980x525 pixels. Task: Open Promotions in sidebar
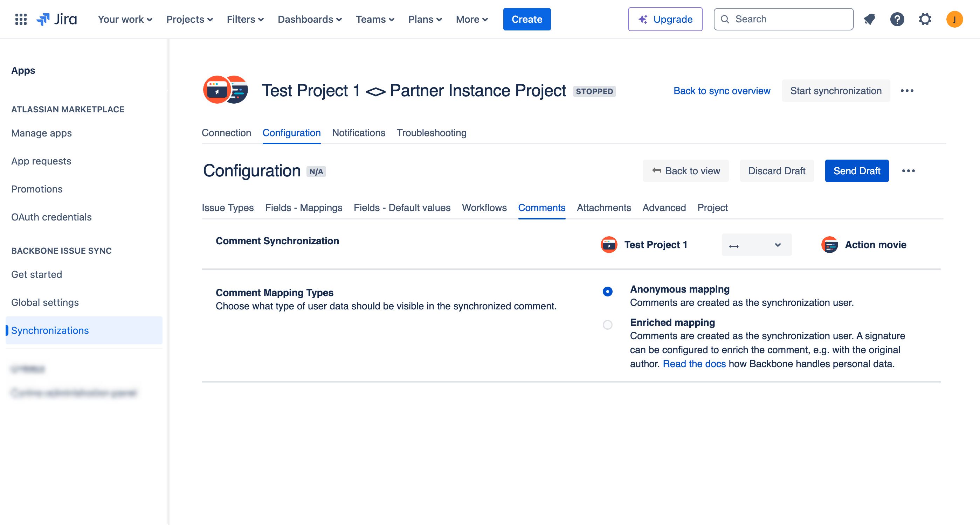click(36, 189)
